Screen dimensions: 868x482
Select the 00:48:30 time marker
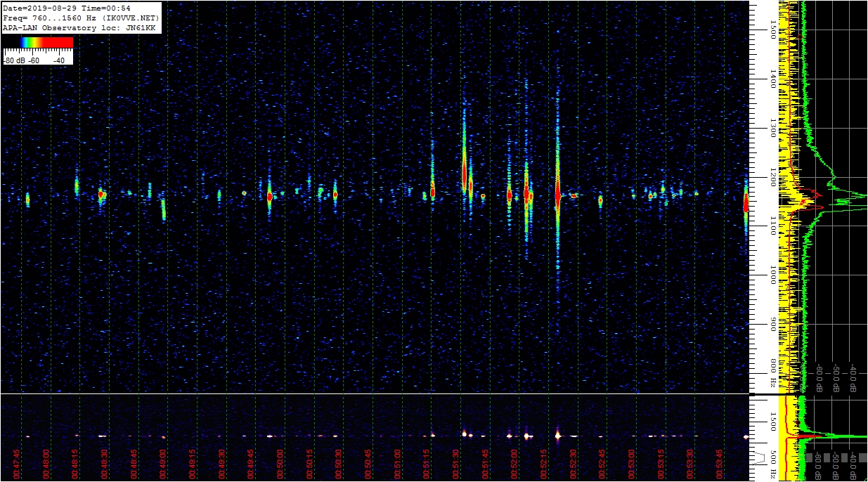pos(105,464)
